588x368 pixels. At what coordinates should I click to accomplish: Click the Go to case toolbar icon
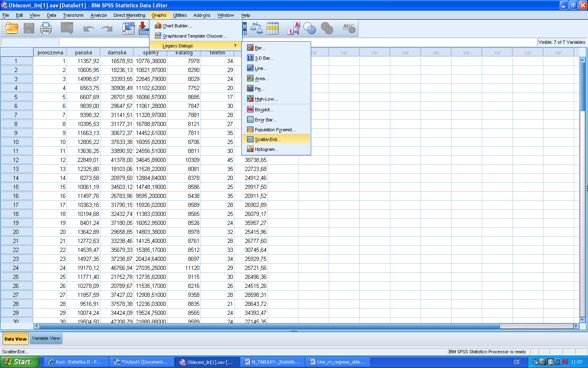129,28
